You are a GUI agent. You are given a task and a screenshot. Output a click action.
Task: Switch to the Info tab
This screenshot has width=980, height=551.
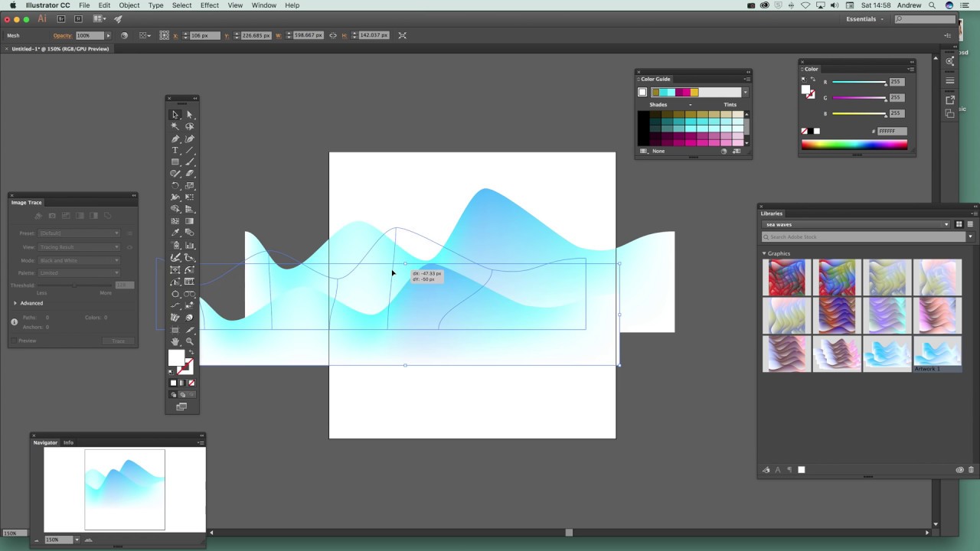(x=68, y=442)
